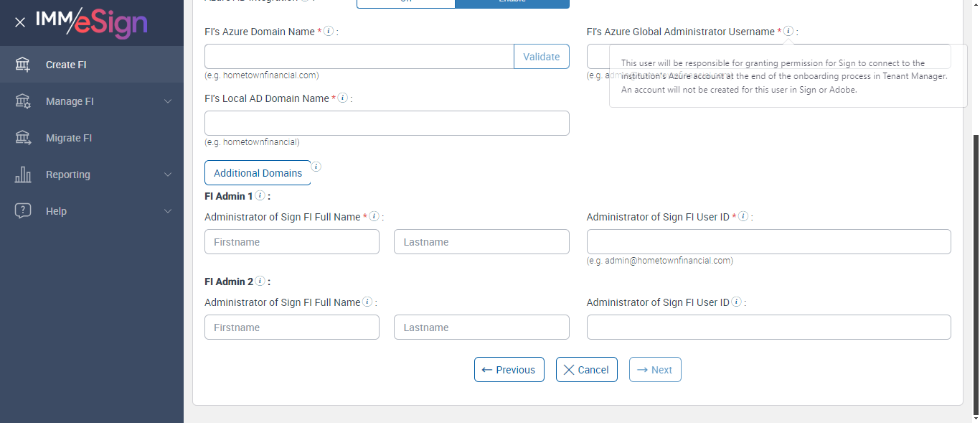Click info icon next to Additional Domains button
This screenshot has width=980, height=423.
316,167
